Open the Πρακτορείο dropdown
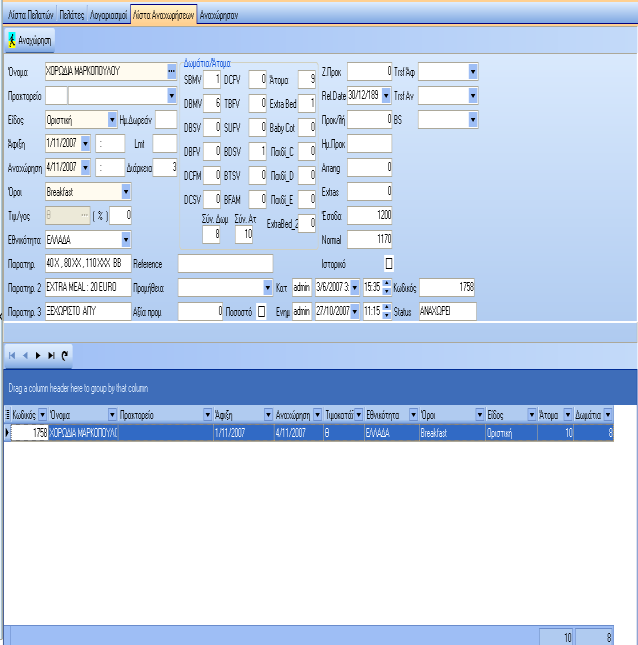This screenshot has height=645, width=638. coord(172,96)
